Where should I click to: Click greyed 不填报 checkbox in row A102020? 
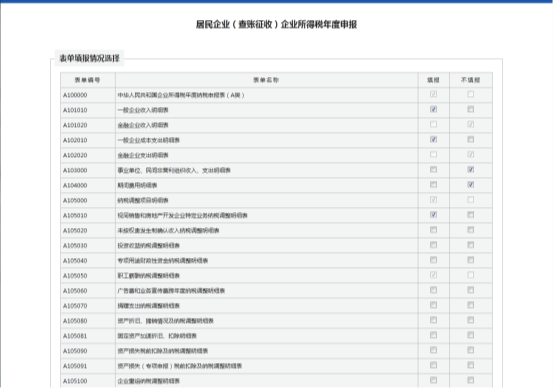click(470, 154)
